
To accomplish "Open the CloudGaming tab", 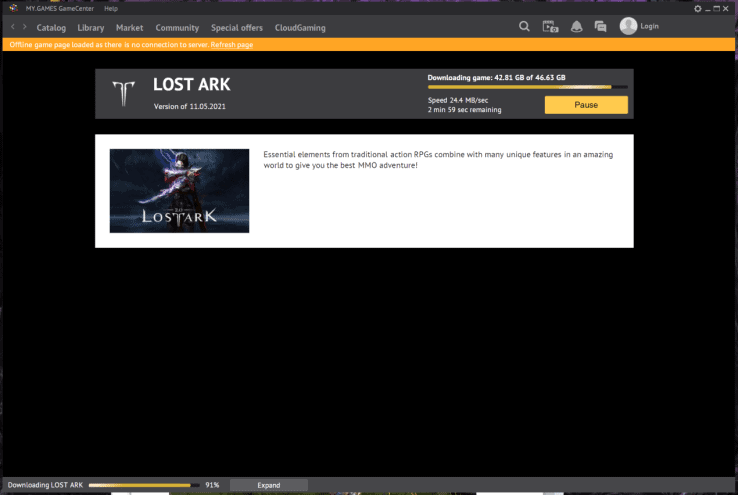I will 300,28.
